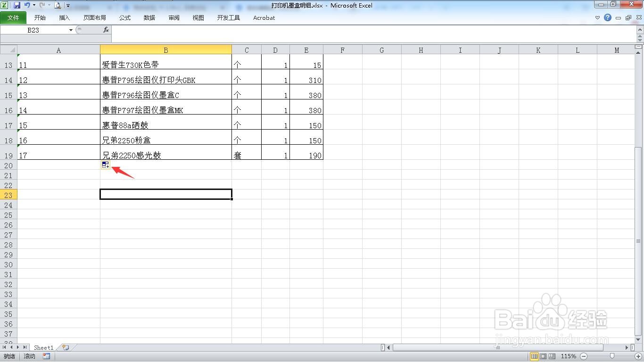Expand the formula bar with right-edge arrow

click(640, 30)
